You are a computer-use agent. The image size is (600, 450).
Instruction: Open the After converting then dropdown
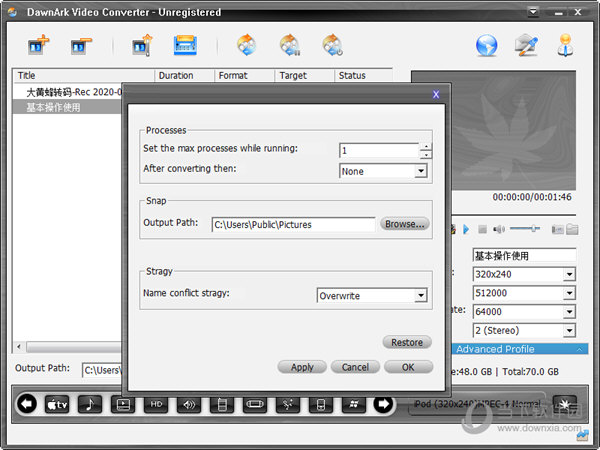coord(421,171)
